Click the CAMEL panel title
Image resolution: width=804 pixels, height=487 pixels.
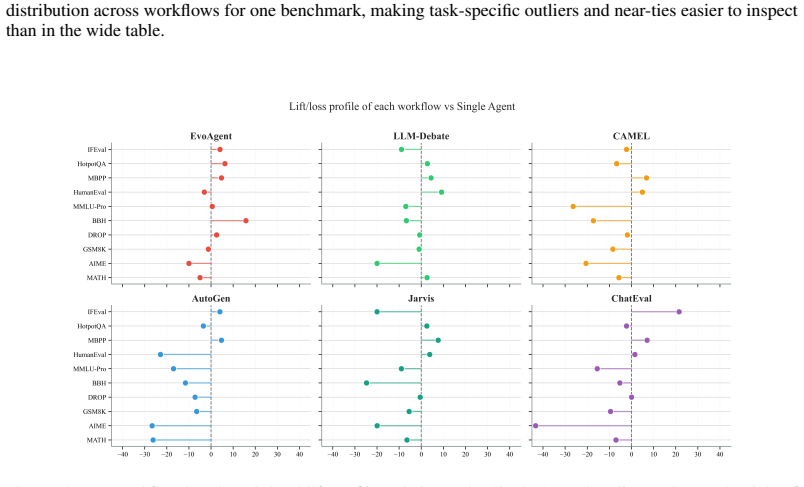tap(631, 136)
